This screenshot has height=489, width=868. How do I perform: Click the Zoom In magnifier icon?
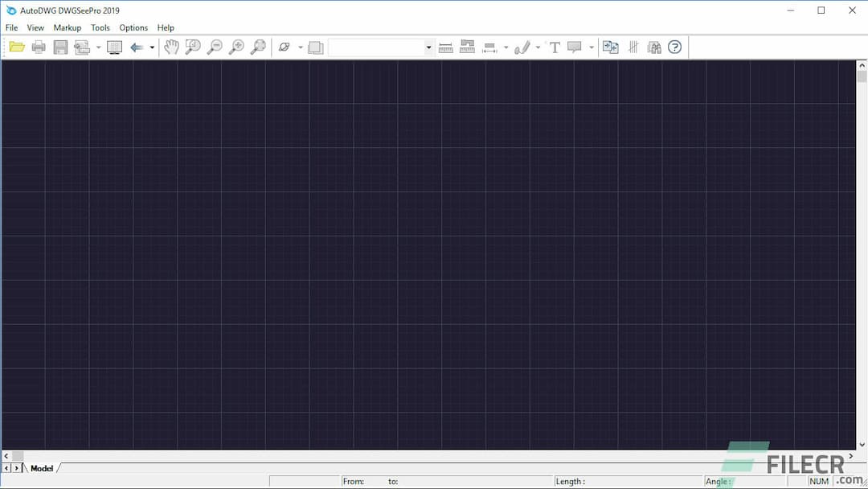coord(236,47)
